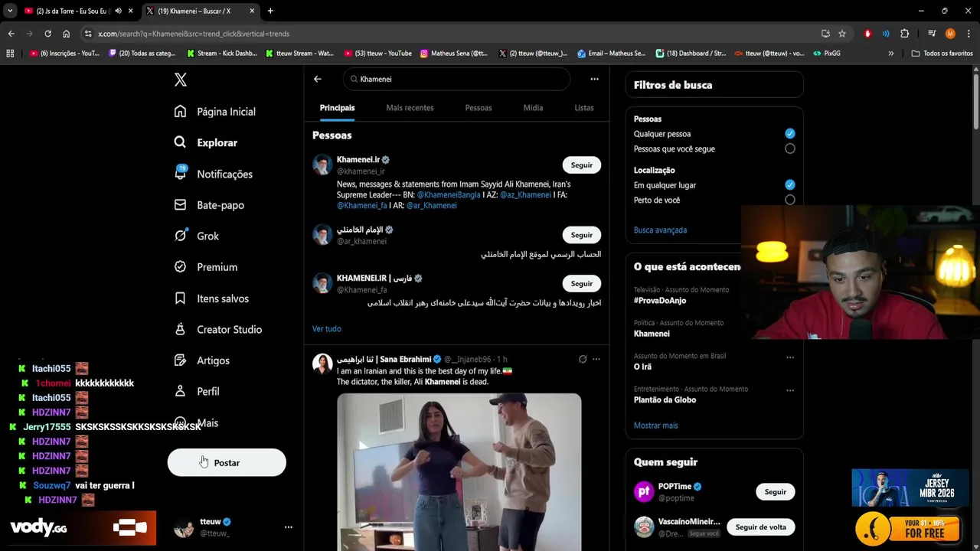Open the Chrome profile avatar
This screenshot has height=551, width=980.
(x=950, y=34)
